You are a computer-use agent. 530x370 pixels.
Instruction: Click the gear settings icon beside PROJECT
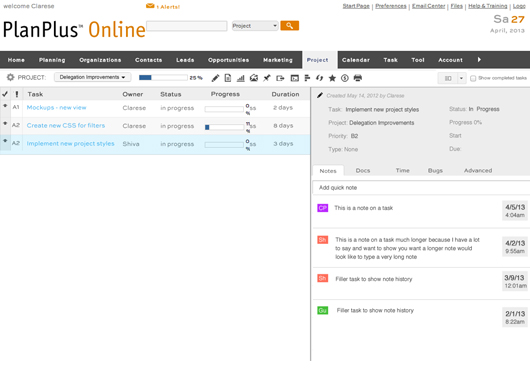click(10, 77)
